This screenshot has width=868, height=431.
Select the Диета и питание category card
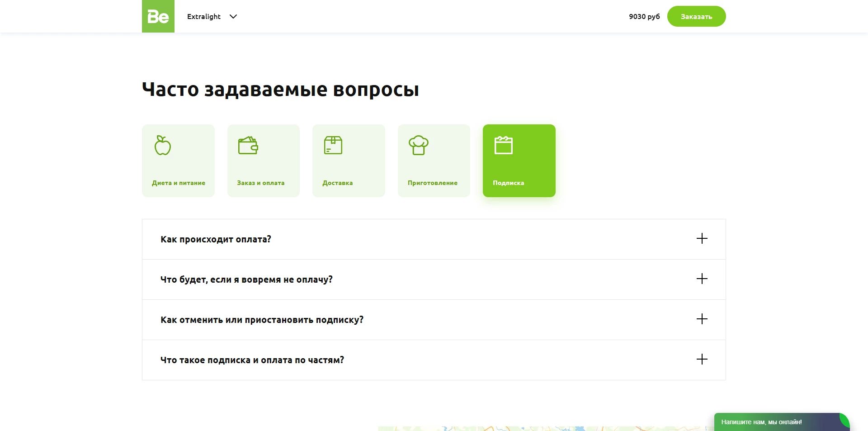[178, 161]
